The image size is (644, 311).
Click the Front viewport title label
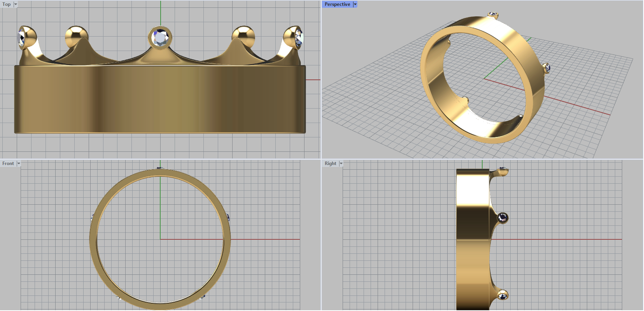coord(8,164)
